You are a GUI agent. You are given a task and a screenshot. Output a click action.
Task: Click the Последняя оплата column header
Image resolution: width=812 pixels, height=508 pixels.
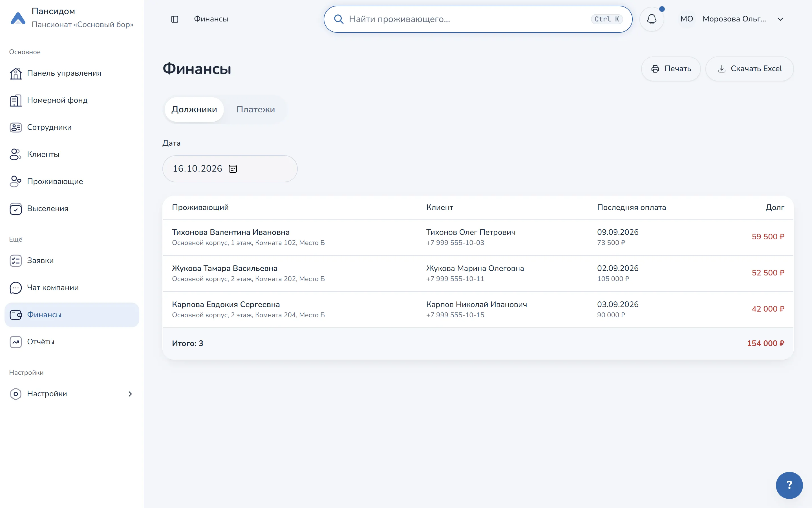[632, 208]
